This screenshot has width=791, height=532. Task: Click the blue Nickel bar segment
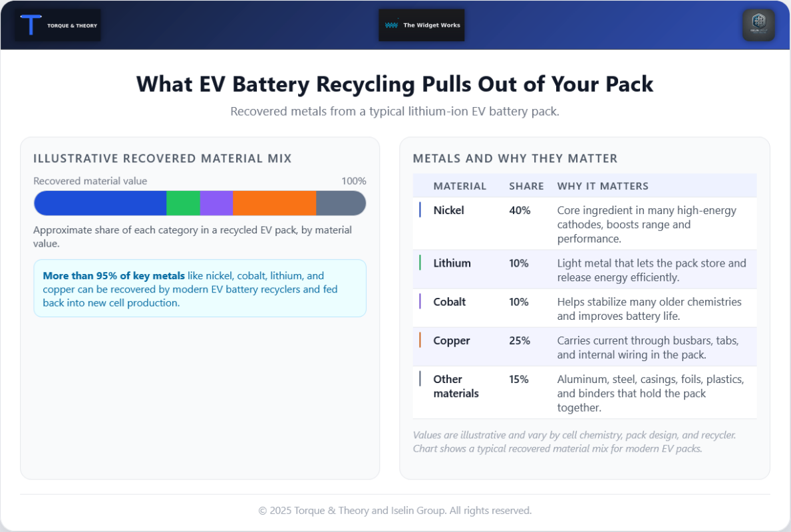(100, 203)
